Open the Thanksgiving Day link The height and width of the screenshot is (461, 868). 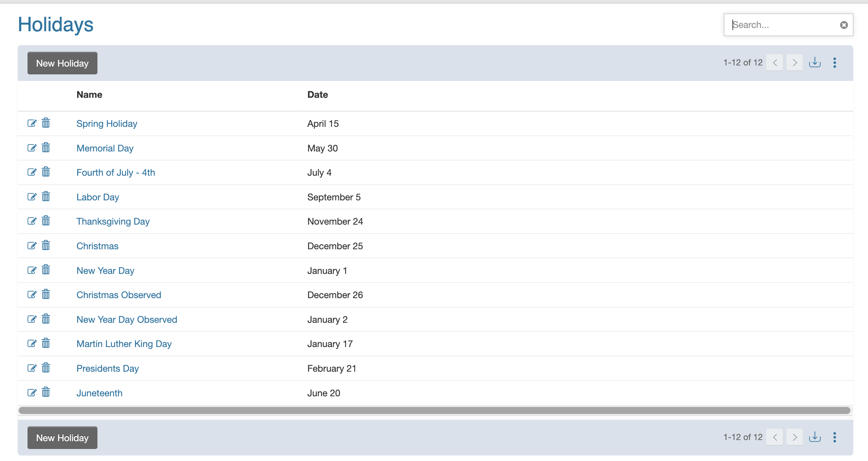(x=113, y=221)
